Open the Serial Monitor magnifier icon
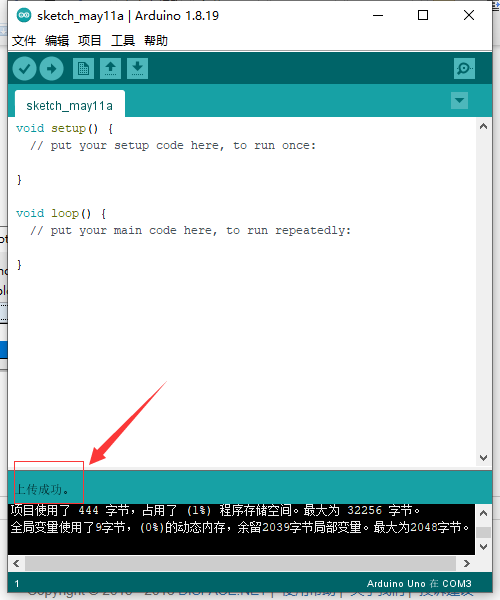This screenshot has height=600, width=500. point(464,69)
